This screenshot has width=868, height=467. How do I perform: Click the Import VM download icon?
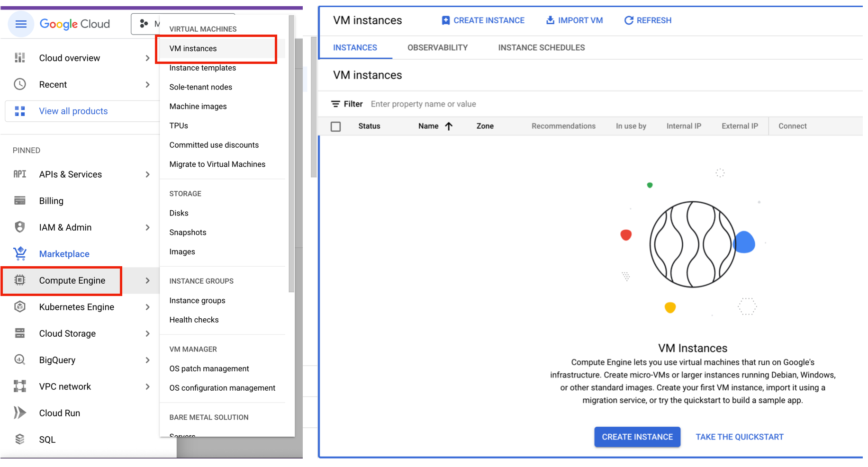click(x=550, y=20)
